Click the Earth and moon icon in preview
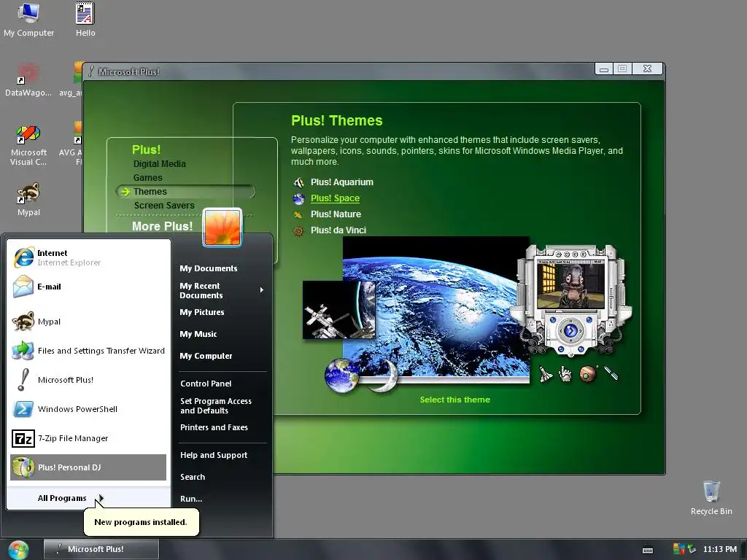 (360, 376)
